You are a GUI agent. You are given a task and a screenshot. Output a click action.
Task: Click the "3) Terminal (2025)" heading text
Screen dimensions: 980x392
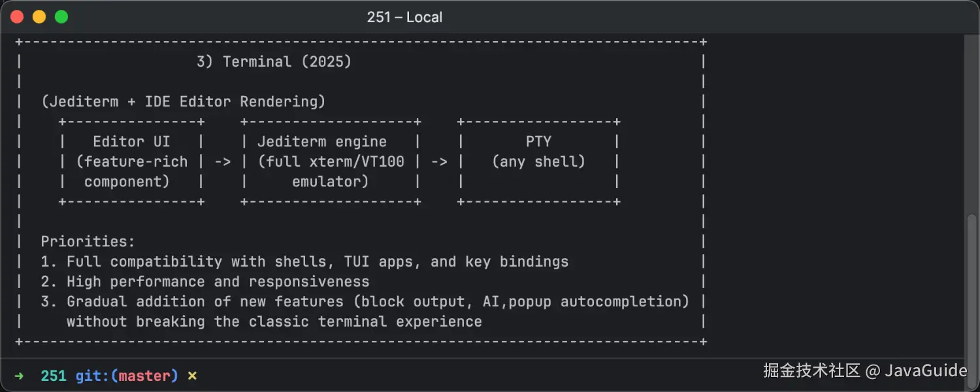(274, 61)
